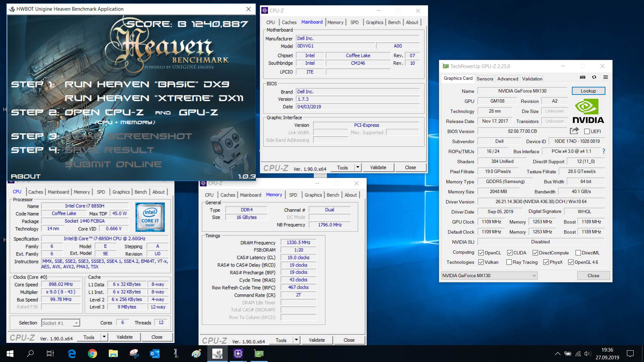644x362 pixels.
Task: Open Task View from taskbar
Action: (x=50, y=354)
